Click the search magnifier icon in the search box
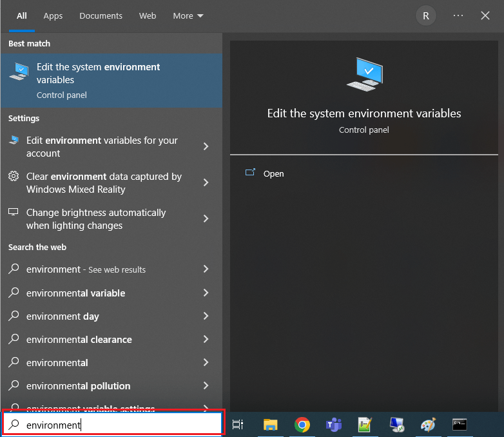This screenshot has width=504, height=437. click(x=14, y=425)
